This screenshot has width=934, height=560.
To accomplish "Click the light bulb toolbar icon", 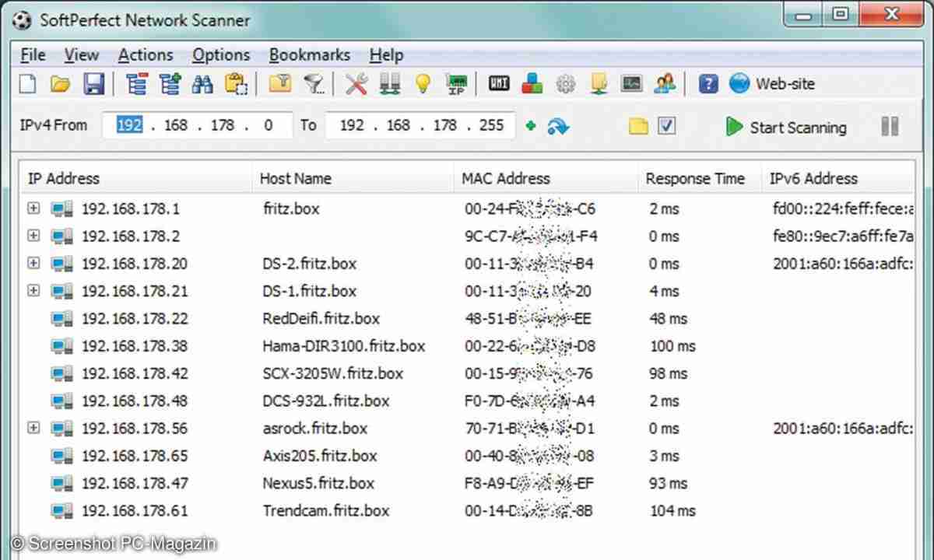I will pyautogui.click(x=423, y=84).
